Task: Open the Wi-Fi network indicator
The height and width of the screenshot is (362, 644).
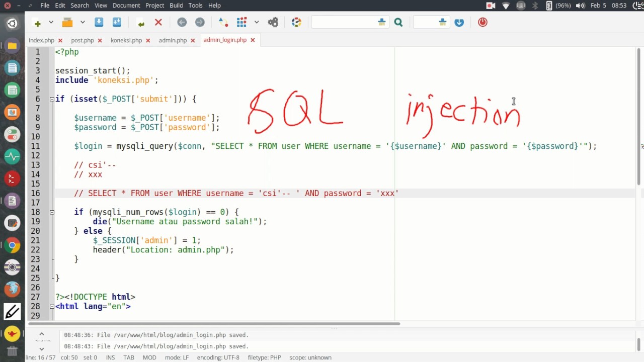Action: (x=506, y=6)
